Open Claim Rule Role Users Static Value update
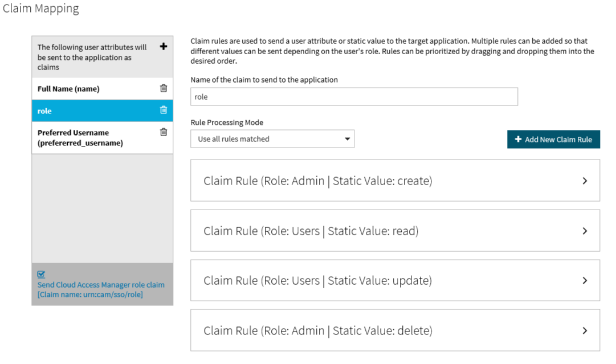This screenshot has width=616, height=364. point(318,281)
